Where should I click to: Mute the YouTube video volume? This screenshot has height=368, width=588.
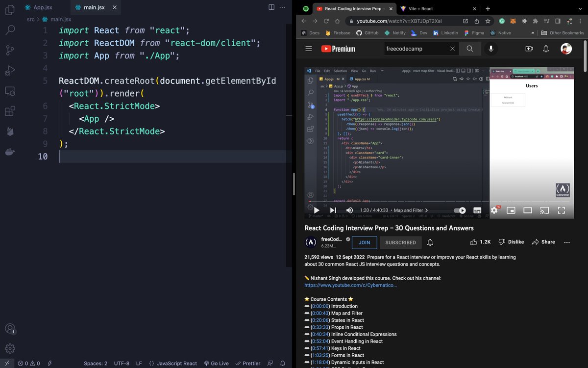349,210
